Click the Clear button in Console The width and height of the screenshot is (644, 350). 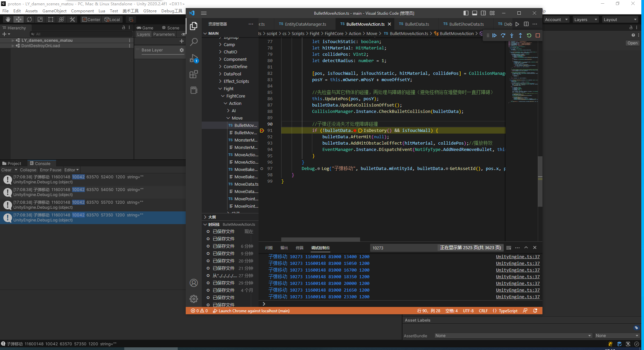(x=6, y=170)
